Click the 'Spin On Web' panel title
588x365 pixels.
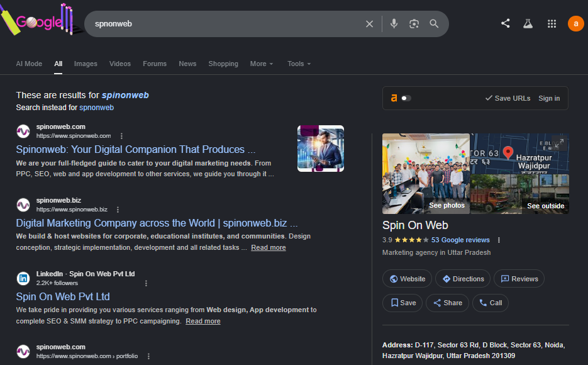tap(415, 225)
